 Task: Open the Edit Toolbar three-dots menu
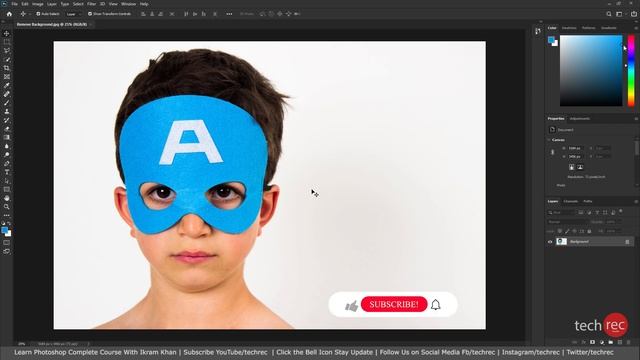coord(7,216)
